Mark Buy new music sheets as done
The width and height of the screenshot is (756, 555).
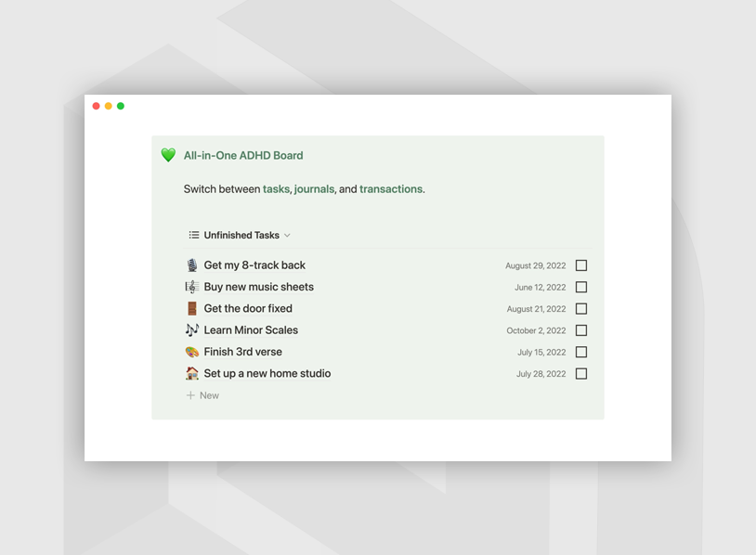coord(581,287)
